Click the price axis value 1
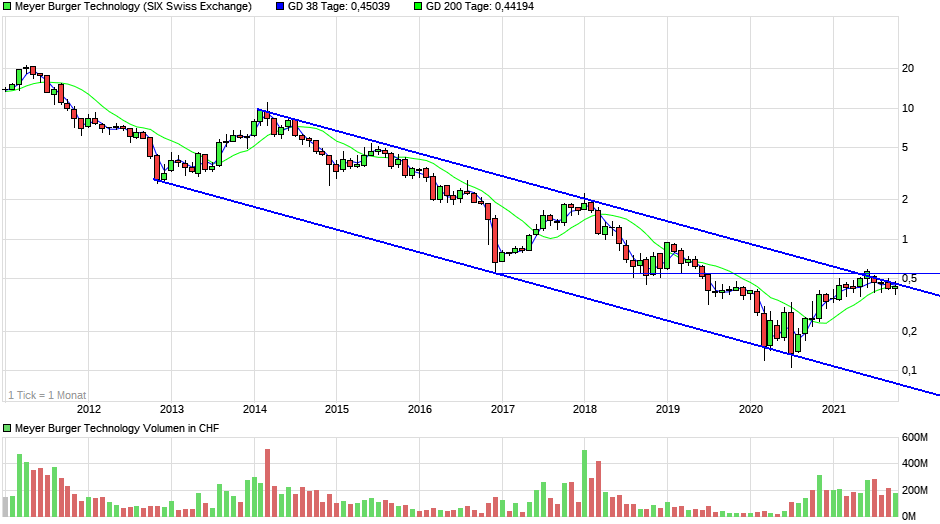940x524 pixels. 905,239
